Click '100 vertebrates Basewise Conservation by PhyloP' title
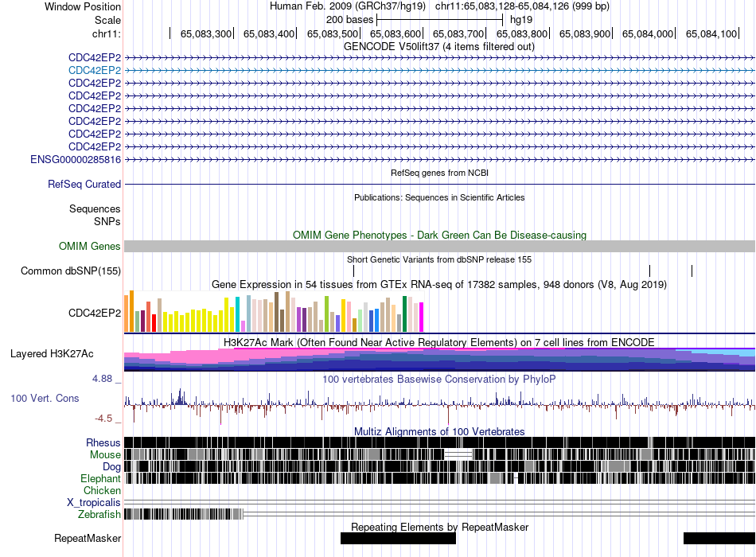The width and height of the screenshot is (756, 557). click(439, 380)
